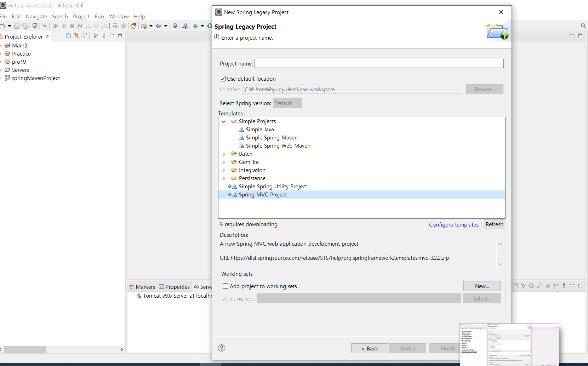Click the Use Step Filters icon
This screenshot has height=366, width=588.
[x=124, y=26]
